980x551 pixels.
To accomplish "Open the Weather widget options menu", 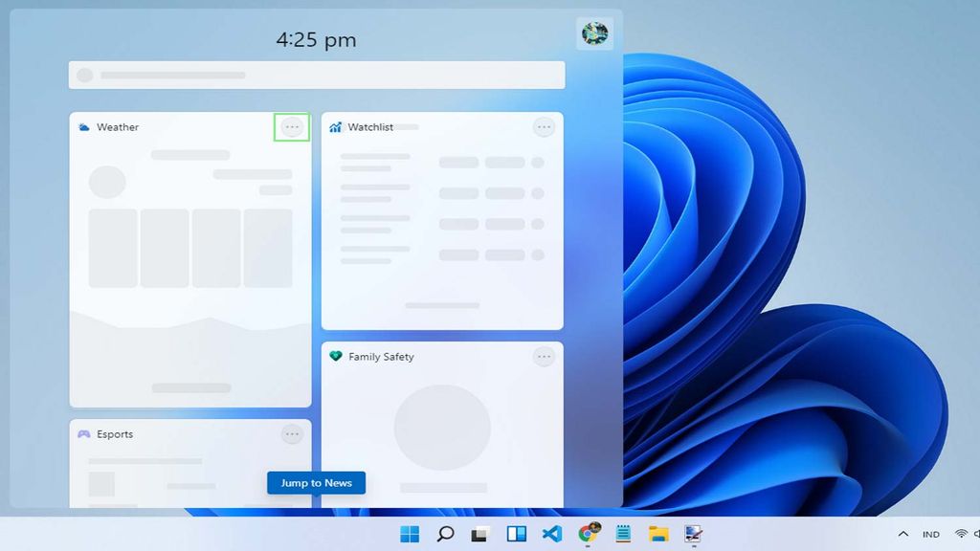I will (292, 125).
